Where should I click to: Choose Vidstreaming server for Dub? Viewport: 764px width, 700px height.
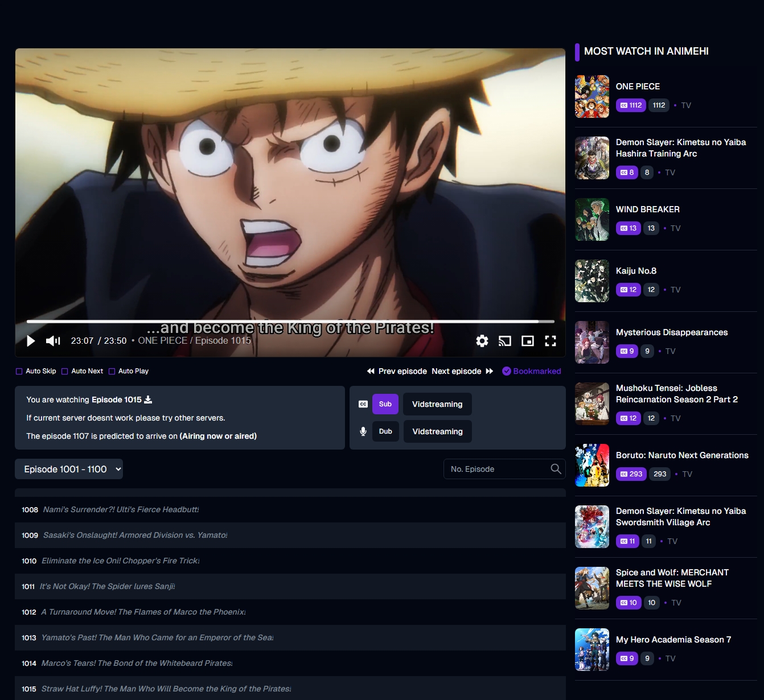(437, 431)
